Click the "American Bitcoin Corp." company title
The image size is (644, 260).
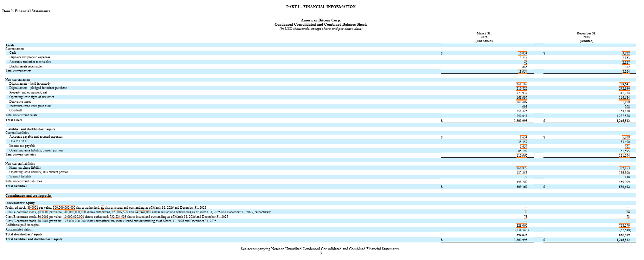(x=321, y=20)
